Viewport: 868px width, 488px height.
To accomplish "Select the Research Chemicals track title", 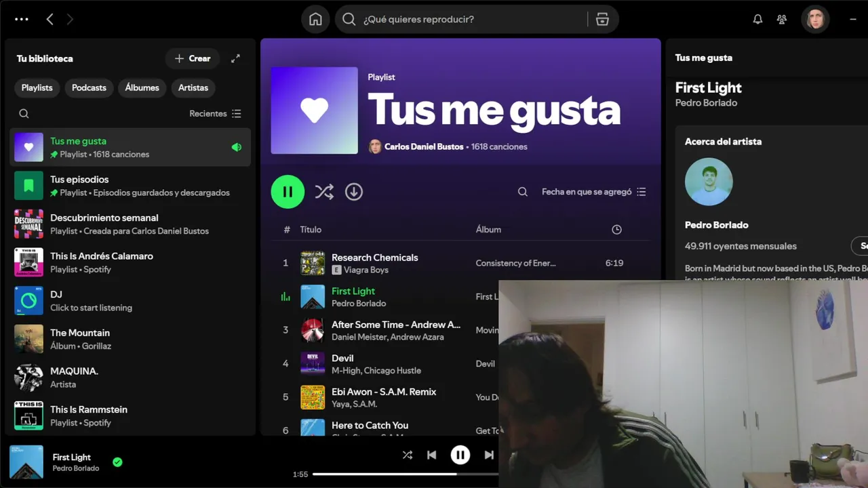I will pyautogui.click(x=374, y=258).
